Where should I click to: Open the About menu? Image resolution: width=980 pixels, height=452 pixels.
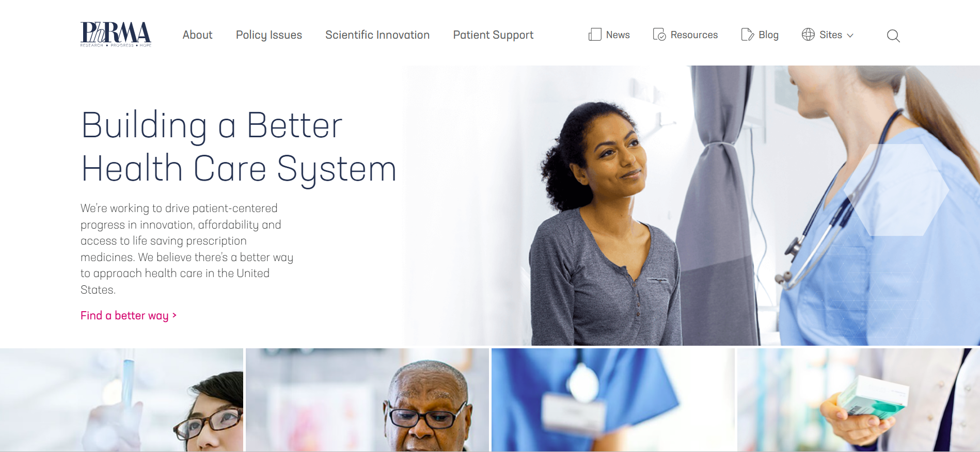197,35
